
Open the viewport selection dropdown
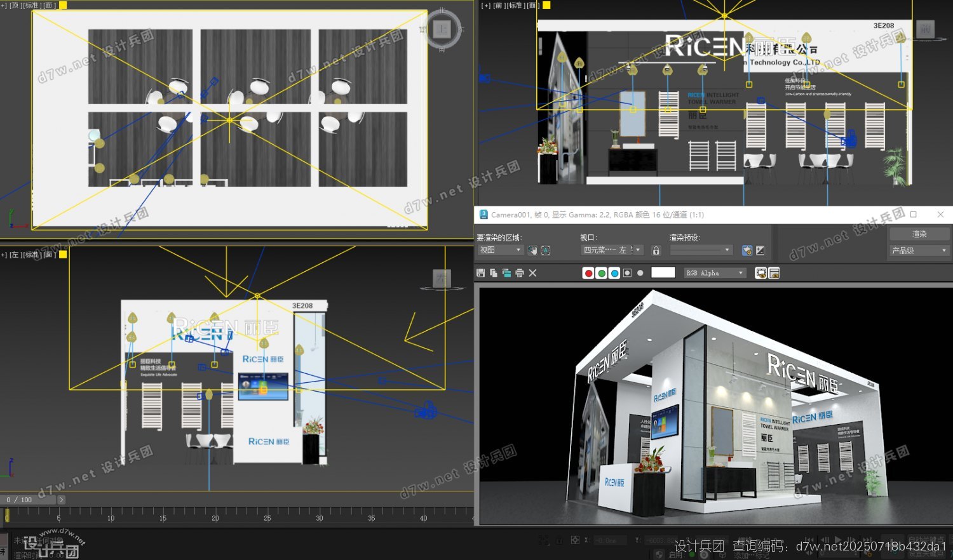point(612,250)
